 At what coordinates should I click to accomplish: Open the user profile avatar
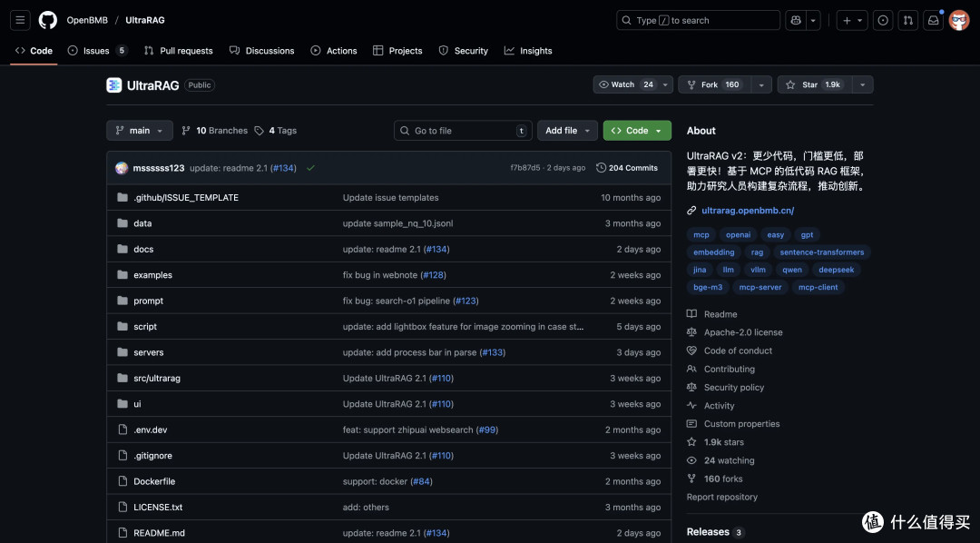tap(959, 20)
